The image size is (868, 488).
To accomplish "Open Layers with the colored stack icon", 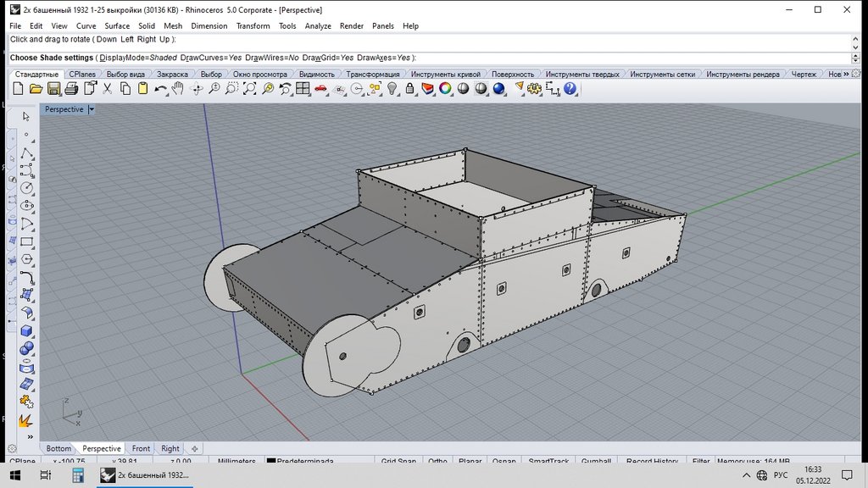I will point(428,88).
